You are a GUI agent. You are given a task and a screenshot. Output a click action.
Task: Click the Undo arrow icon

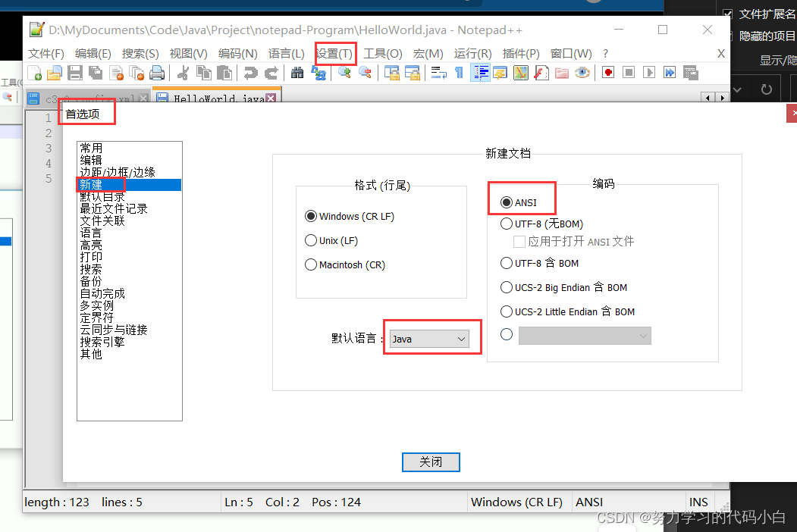pyautogui.click(x=250, y=74)
